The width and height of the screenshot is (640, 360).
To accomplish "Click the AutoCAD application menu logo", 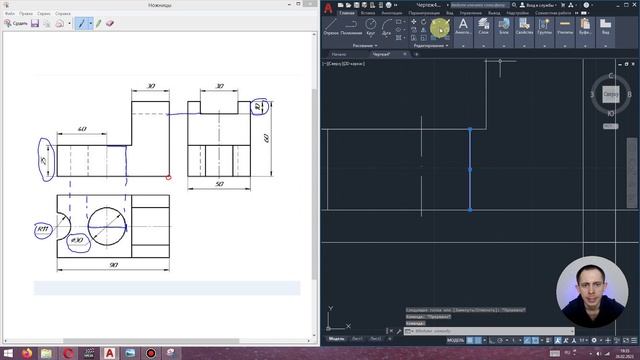I will [x=328, y=8].
